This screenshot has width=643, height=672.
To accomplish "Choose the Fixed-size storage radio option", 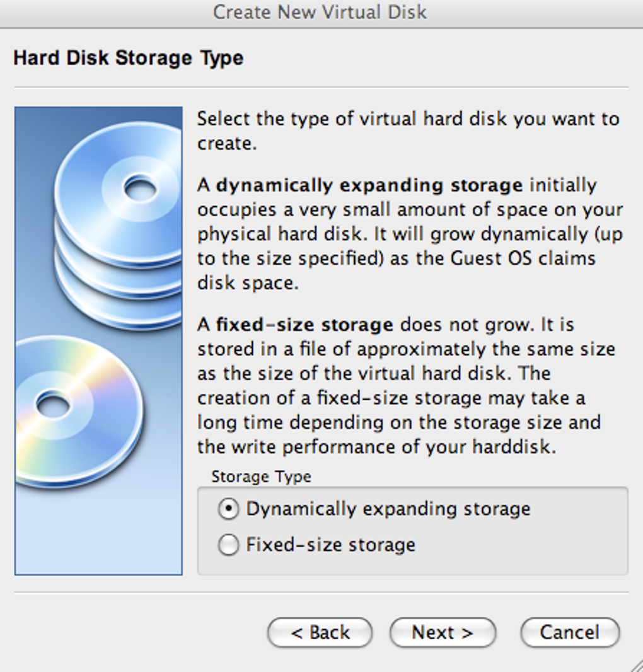I will (x=228, y=545).
